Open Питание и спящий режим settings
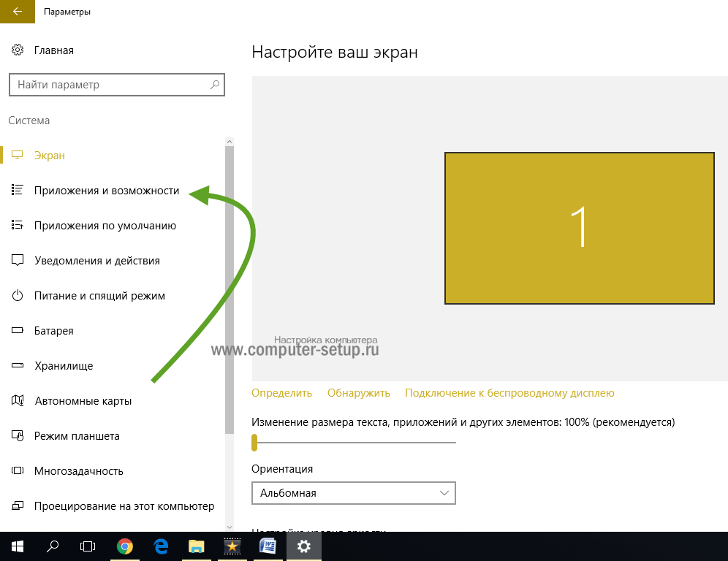The image size is (728, 561). point(99,296)
